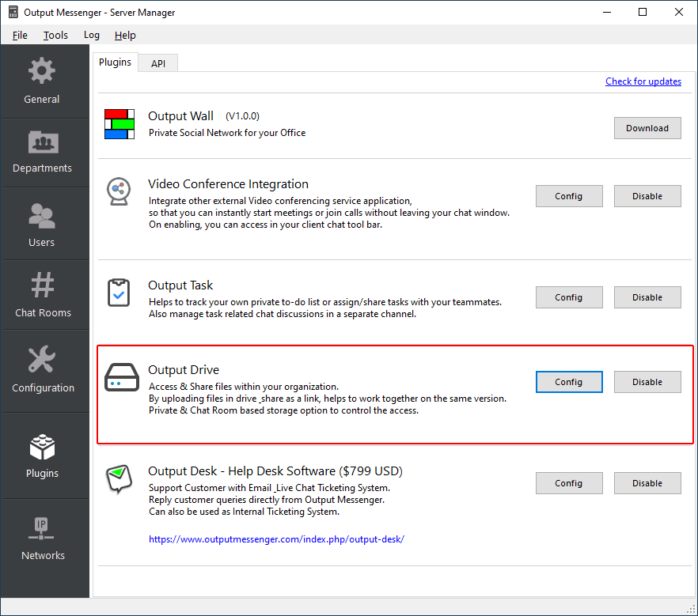The width and height of the screenshot is (698, 616).
Task: Click the Output Task heading
Action: [180, 285]
